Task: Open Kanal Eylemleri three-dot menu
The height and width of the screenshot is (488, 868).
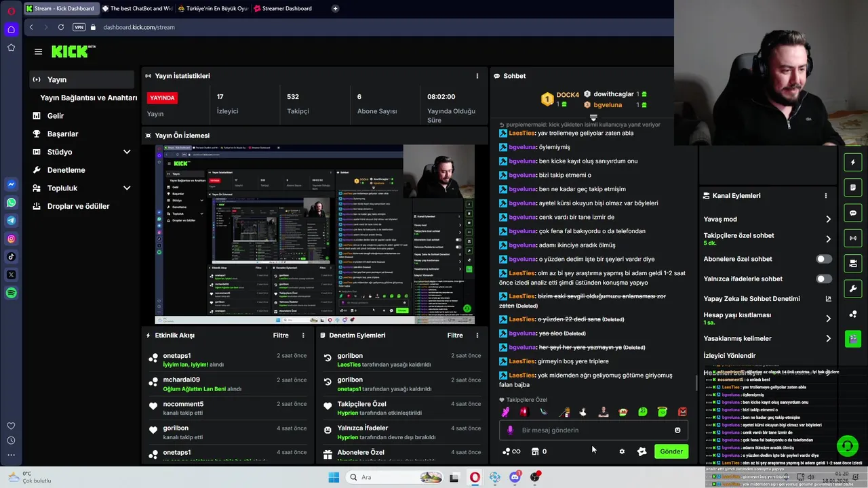Action: pyautogui.click(x=825, y=196)
